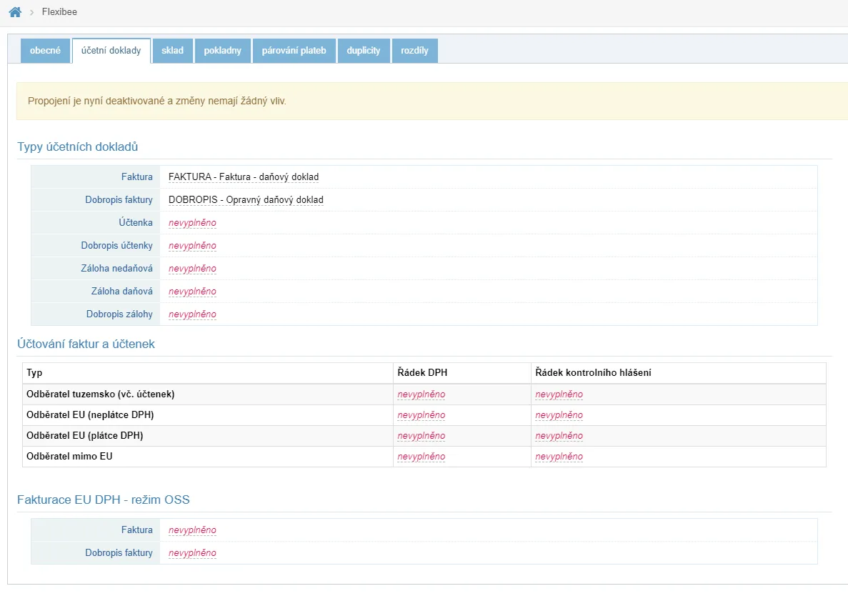
Task: Edit the DOBROPIS - Opravný daňový doklad value
Action: 246,199
